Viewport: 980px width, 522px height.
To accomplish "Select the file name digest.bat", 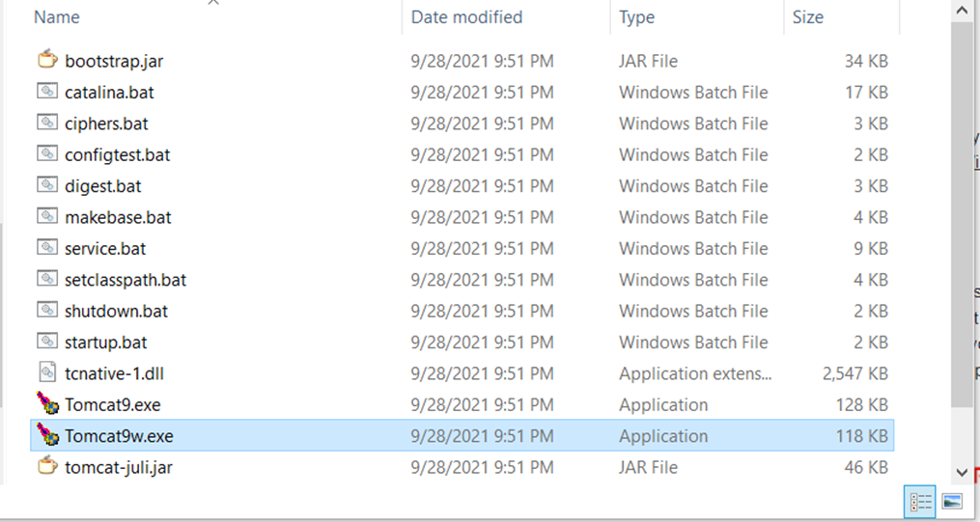I will (x=102, y=186).
